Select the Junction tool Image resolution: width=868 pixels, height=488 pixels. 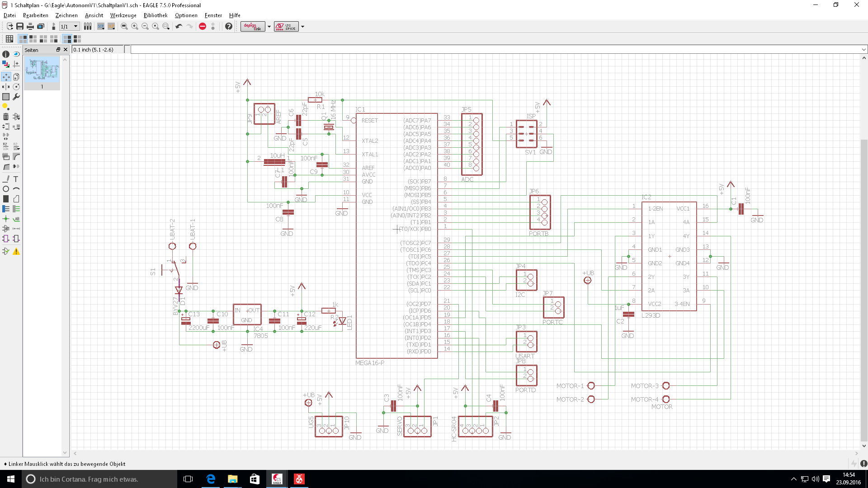coord(6,219)
